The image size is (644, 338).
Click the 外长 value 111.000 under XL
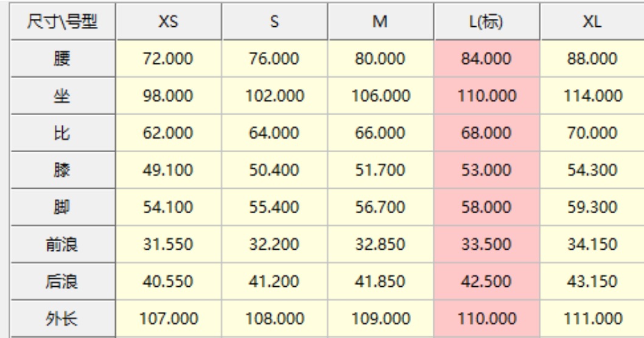pyautogui.click(x=591, y=319)
